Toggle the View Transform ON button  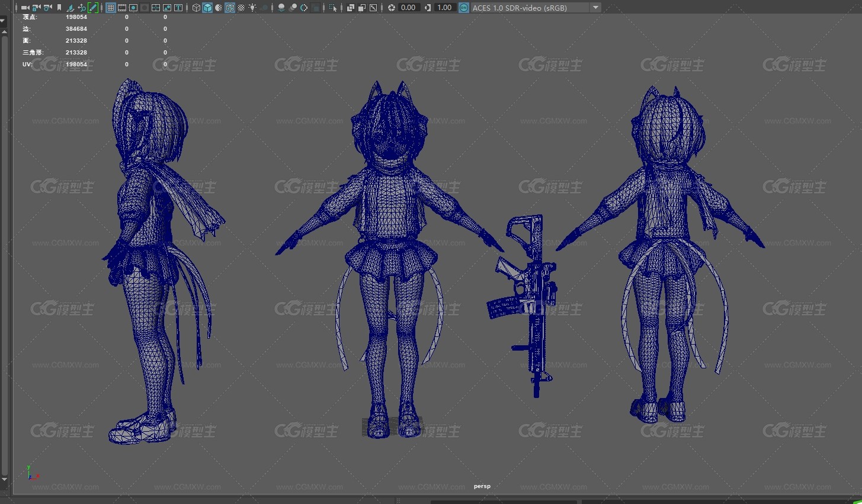point(464,8)
